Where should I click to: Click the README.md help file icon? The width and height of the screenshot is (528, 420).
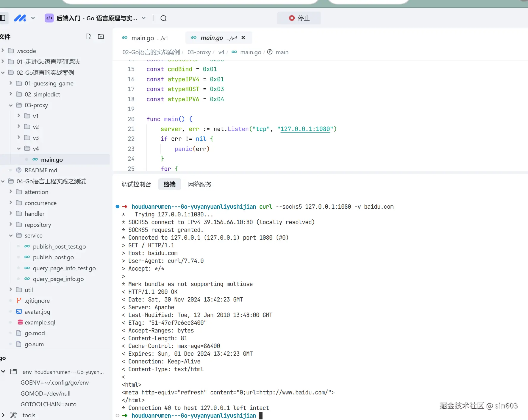tap(19, 170)
